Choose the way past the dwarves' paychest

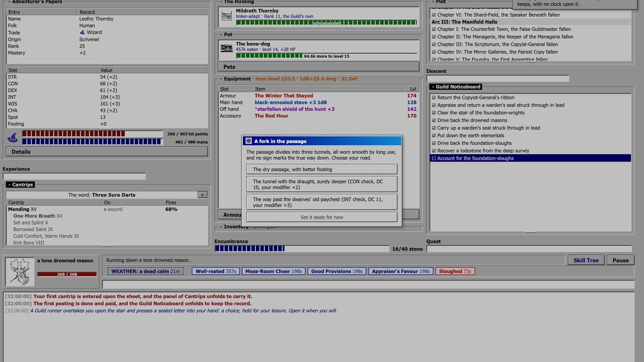322,202
